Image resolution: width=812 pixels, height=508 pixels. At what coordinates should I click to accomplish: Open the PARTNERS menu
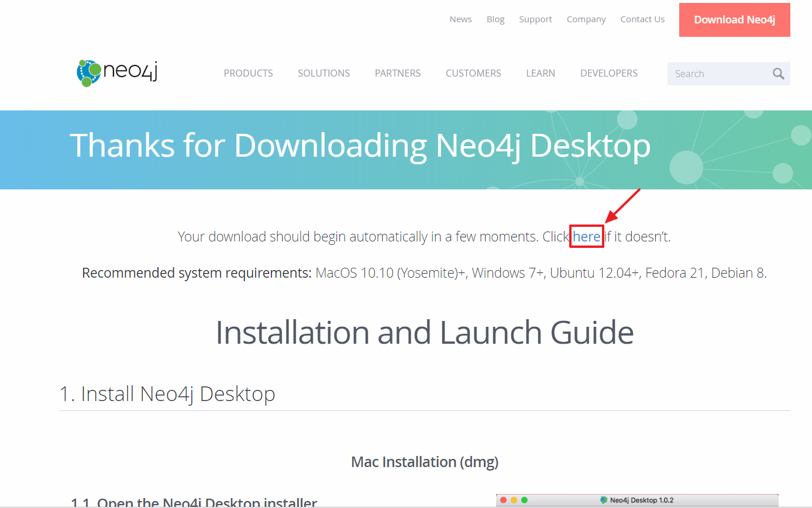tap(398, 73)
